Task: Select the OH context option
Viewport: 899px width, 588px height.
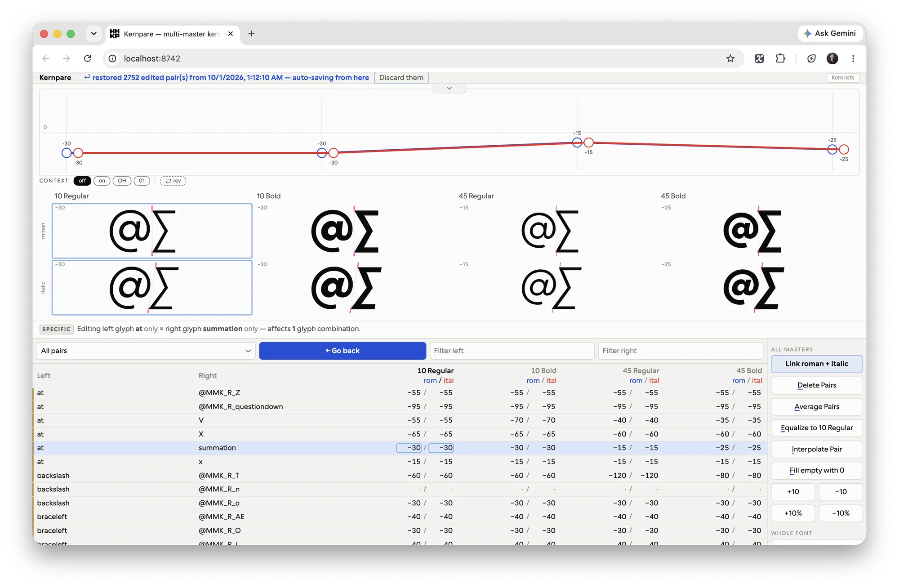Action: click(x=122, y=181)
